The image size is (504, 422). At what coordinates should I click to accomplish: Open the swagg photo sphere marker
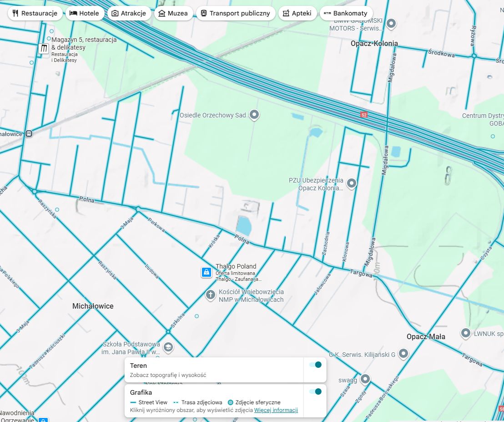coord(364,379)
